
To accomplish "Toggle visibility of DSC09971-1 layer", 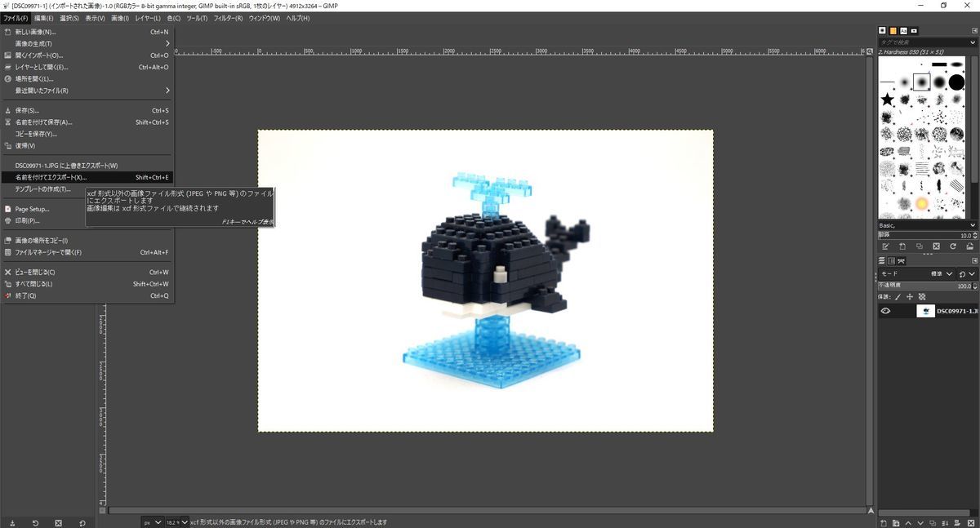I will pos(885,311).
